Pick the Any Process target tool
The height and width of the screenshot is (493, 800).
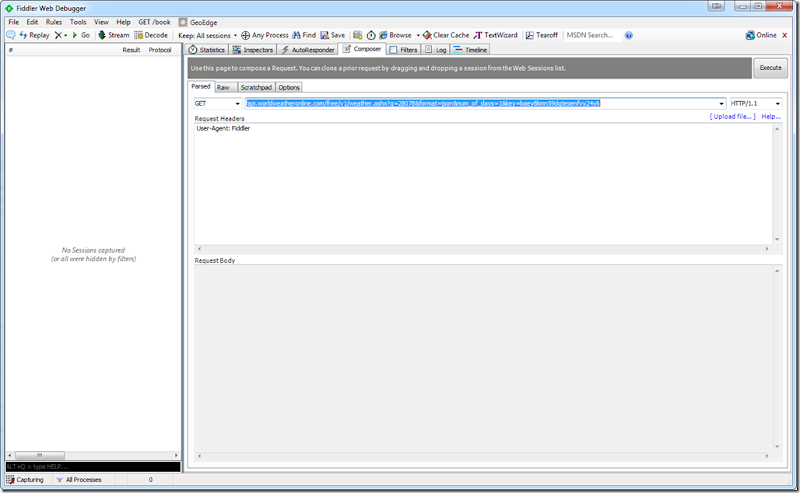point(265,35)
